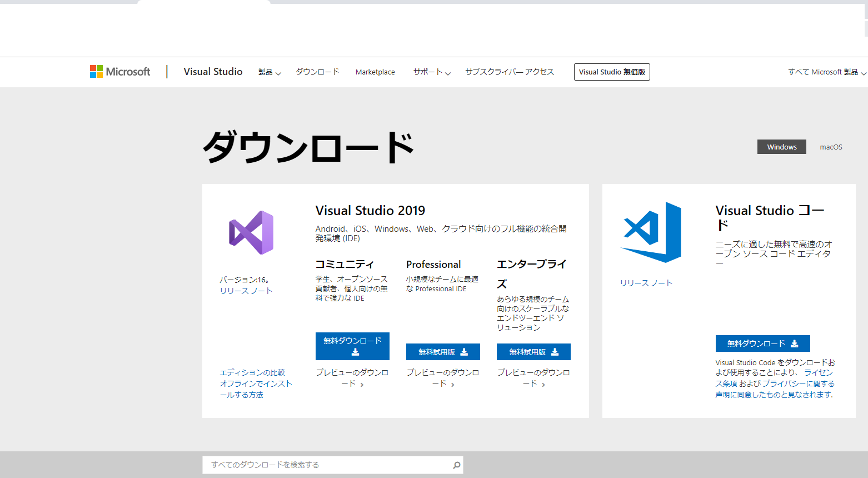868x478 pixels.
Task: Click the purple Visual Studio 2019 logo
Action: 251,232
